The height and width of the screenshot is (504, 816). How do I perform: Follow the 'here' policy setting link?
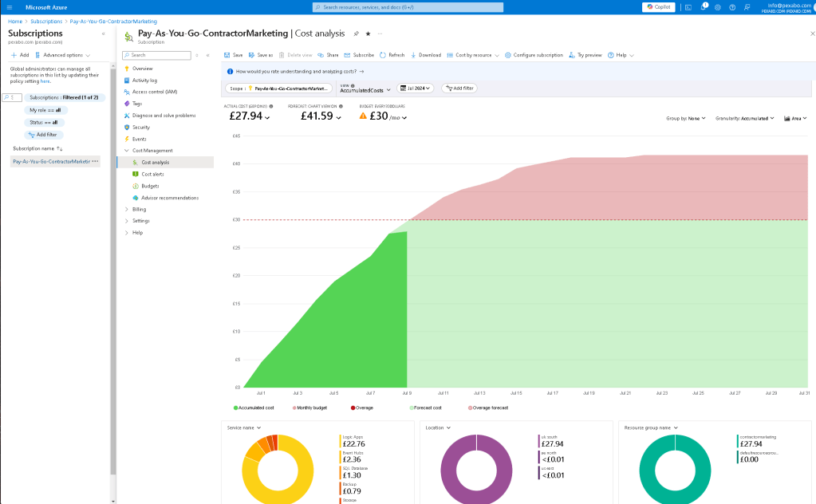tap(45, 81)
